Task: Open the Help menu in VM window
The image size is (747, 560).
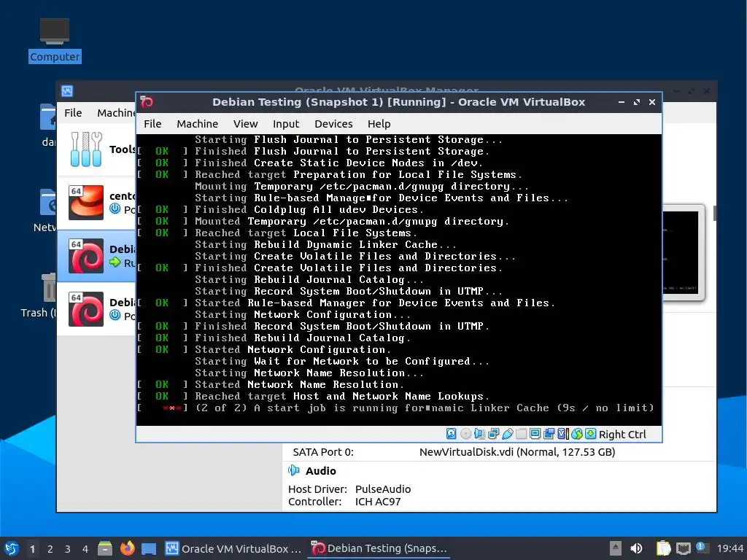Action: [x=379, y=124]
